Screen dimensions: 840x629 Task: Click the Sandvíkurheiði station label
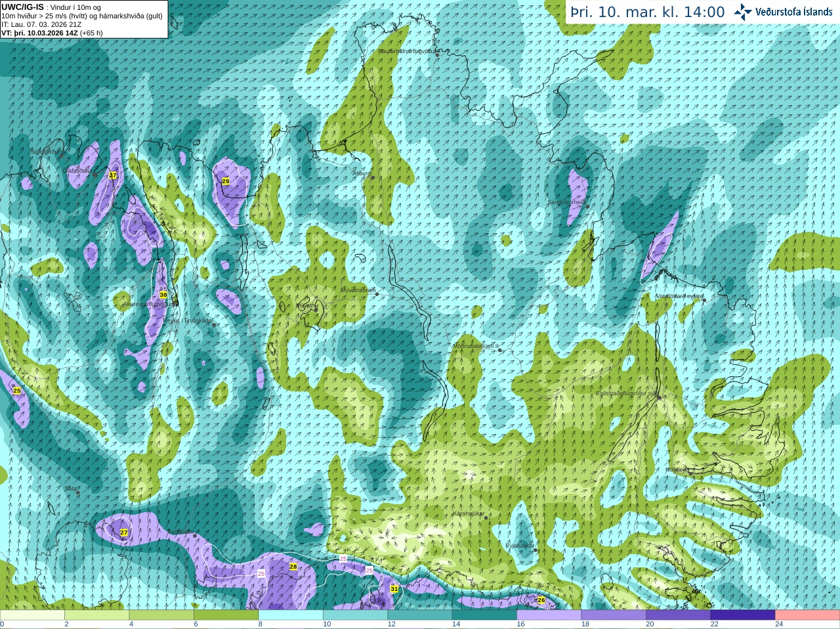coord(566,202)
